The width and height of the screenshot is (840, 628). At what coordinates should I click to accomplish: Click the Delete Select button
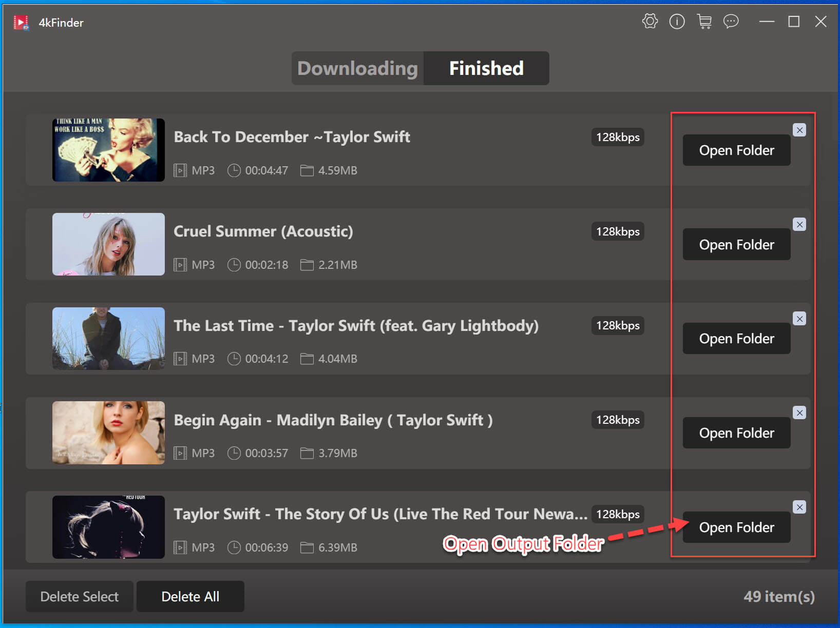pos(80,596)
